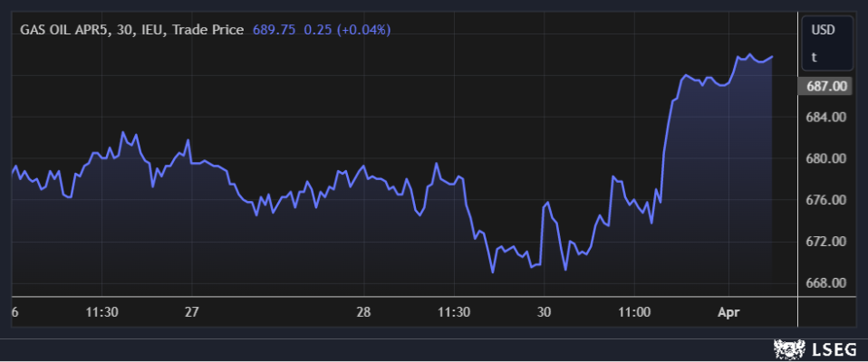The height and width of the screenshot is (362, 868).
Task: Click the 676.00 price axis label
Action: (825, 200)
